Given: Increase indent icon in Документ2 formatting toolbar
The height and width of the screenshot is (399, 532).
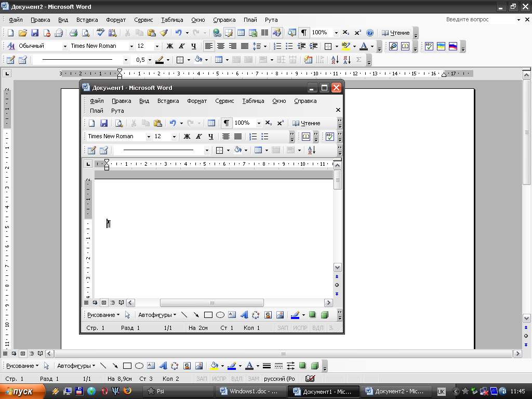Looking at the screenshot, I should click(313, 46).
